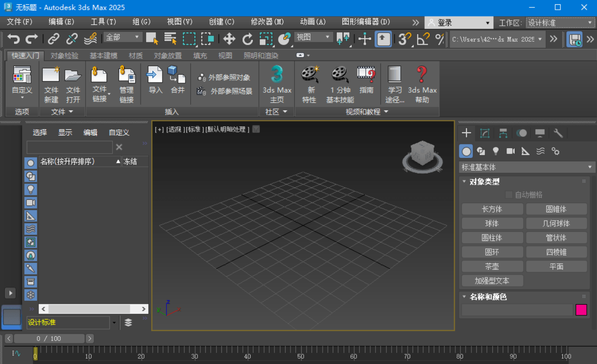Click the 外部参照对象 button
597x364 pixels.
[x=224, y=77]
